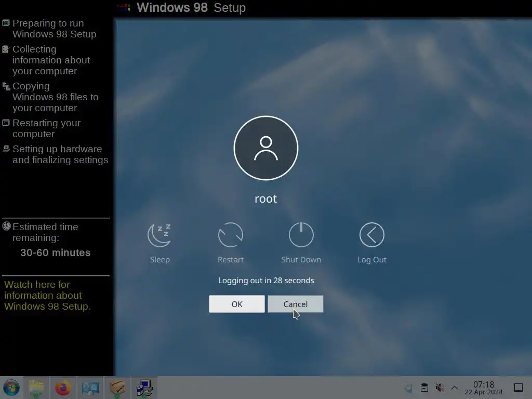Click the '30-60 minutes' estimate text
This screenshot has width=532, height=399.
pyautogui.click(x=55, y=253)
